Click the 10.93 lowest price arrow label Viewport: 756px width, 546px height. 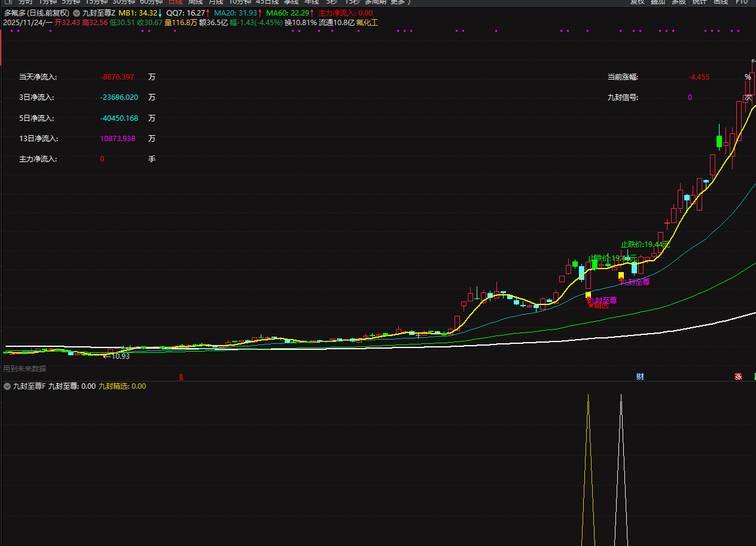pos(116,356)
